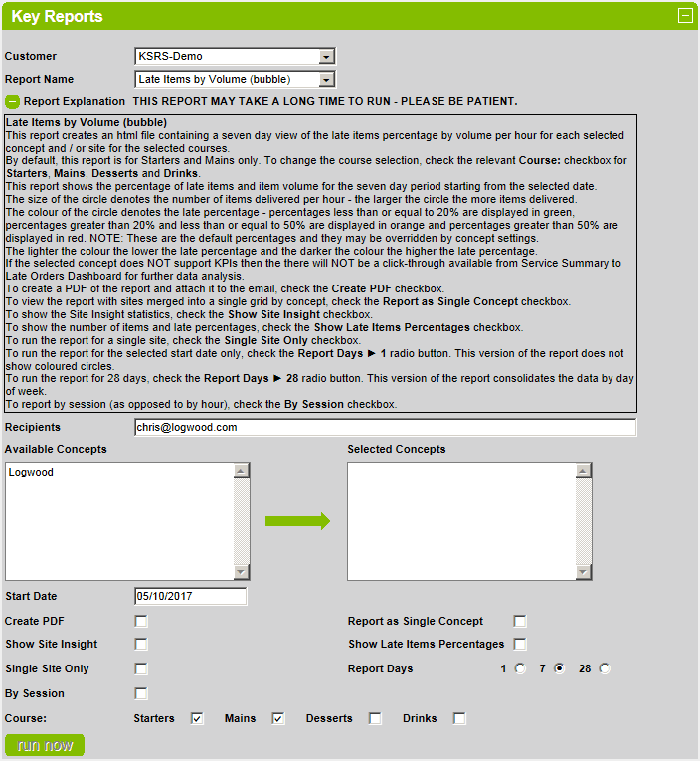Uncheck the Starters course checkbox
Screen dimensions: 700x761
coord(197,718)
